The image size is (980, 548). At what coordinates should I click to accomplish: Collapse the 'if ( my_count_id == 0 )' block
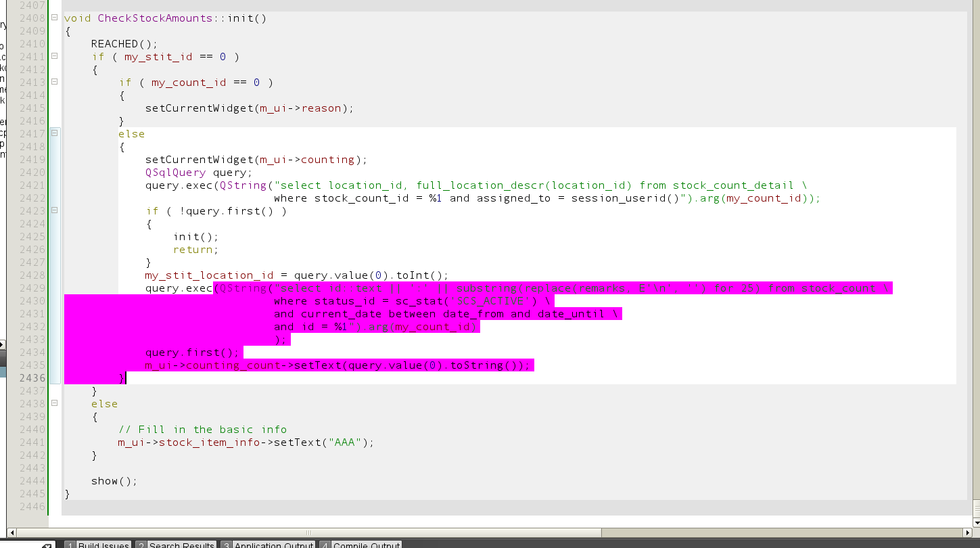click(x=54, y=83)
